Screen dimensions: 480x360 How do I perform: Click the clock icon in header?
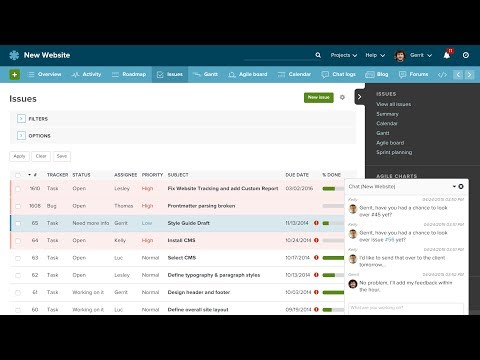tap(466, 55)
